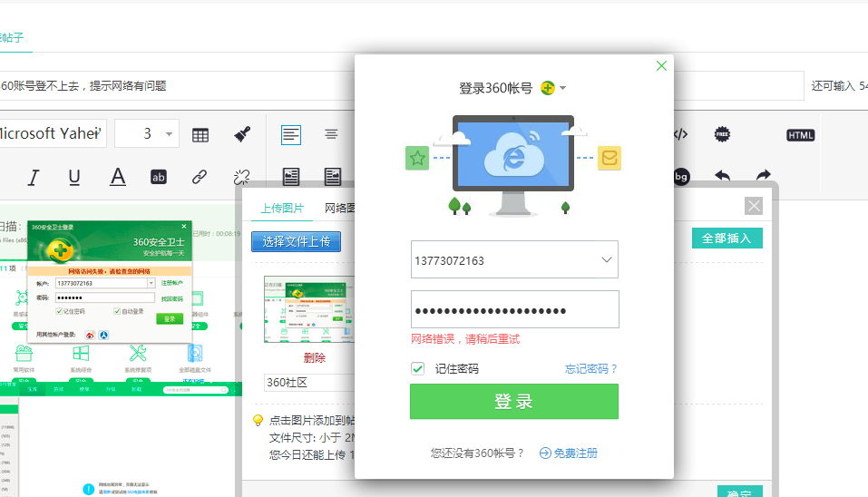Click the 360安全卫士 screenshot in the post body
Viewport: 868px width, 497px height.
coord(110,282)
